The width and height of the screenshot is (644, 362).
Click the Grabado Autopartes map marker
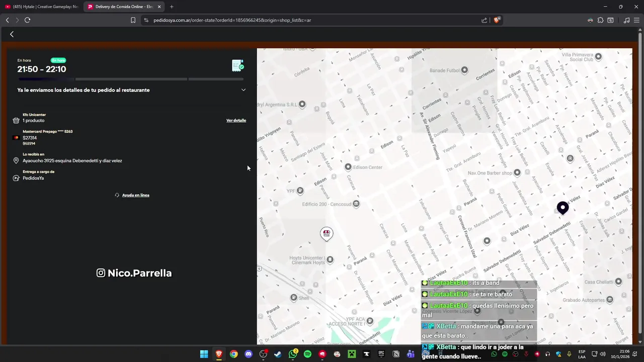(609, 300)
